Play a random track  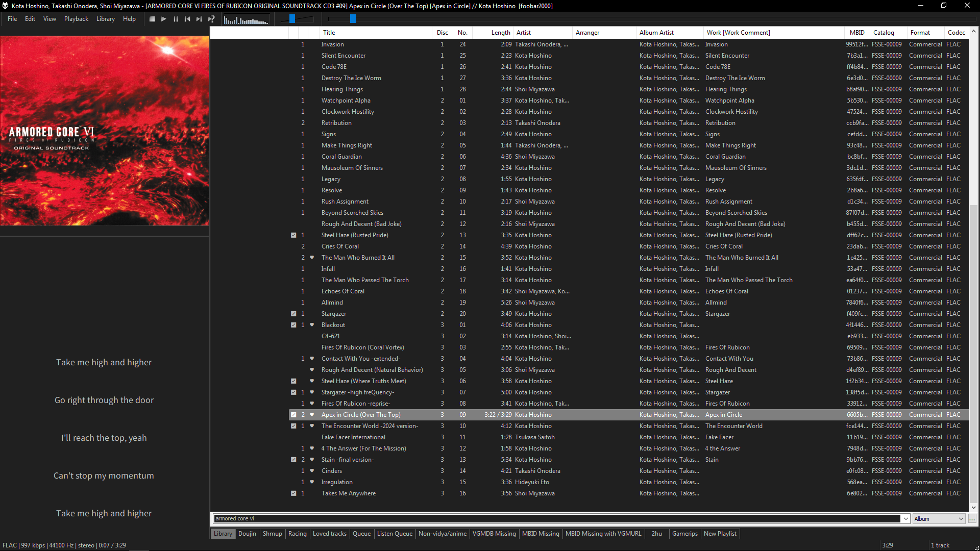[x=211, y=19]
